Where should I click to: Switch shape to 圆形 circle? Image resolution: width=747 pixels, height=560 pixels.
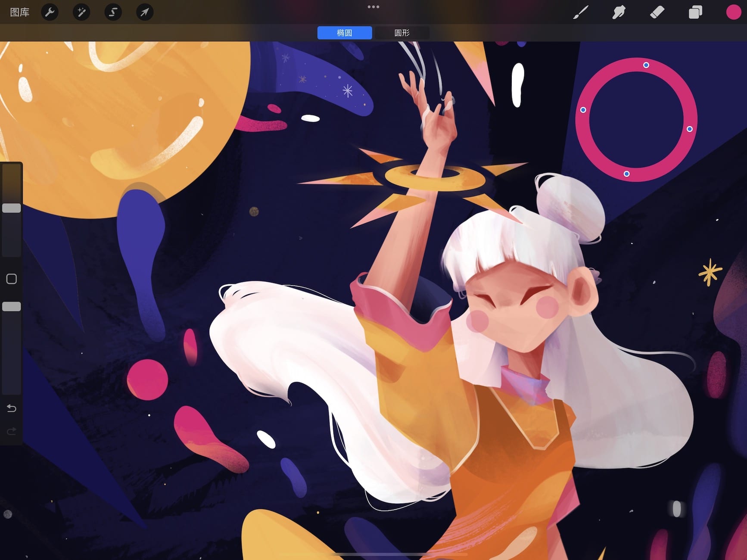[402, 33]
